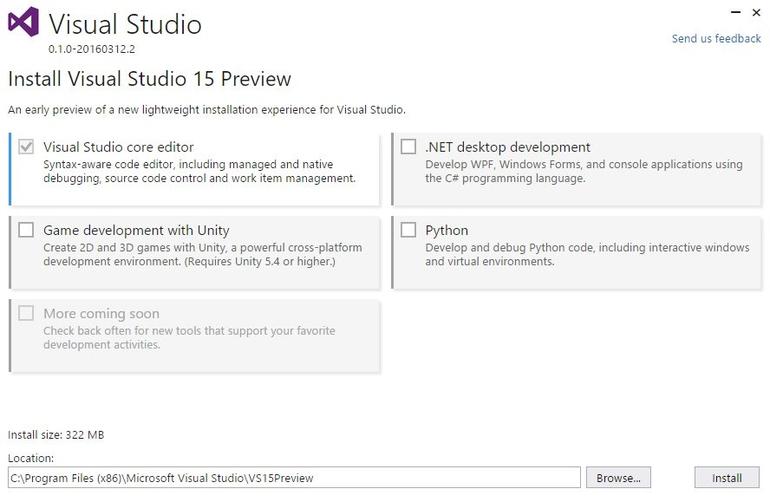Viewport: 770px width, 502px height.
Task: Click the Install Visual Studio 15 Preview heading
Action: 150,79
